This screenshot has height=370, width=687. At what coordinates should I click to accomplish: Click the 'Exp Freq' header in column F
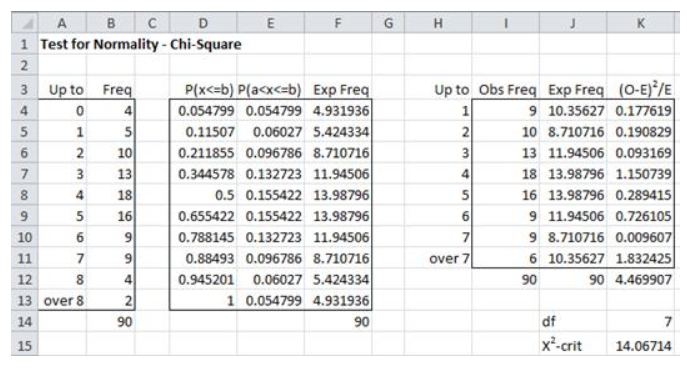coord(338,89)
